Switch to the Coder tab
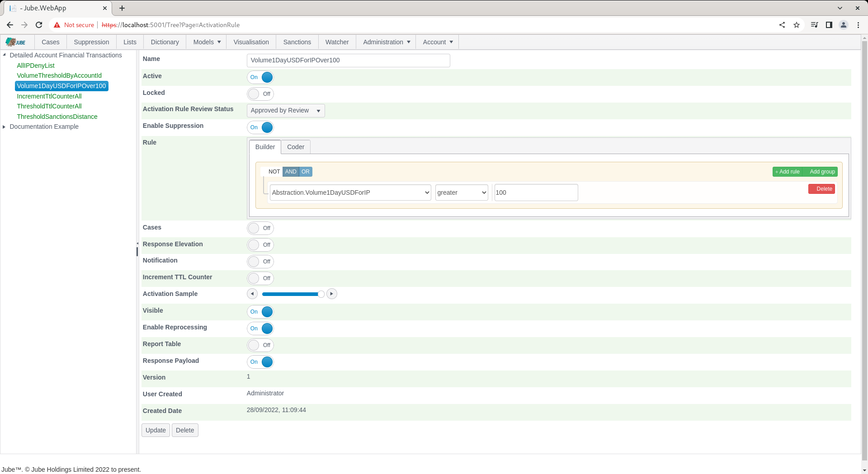 (x=296, y=147)
